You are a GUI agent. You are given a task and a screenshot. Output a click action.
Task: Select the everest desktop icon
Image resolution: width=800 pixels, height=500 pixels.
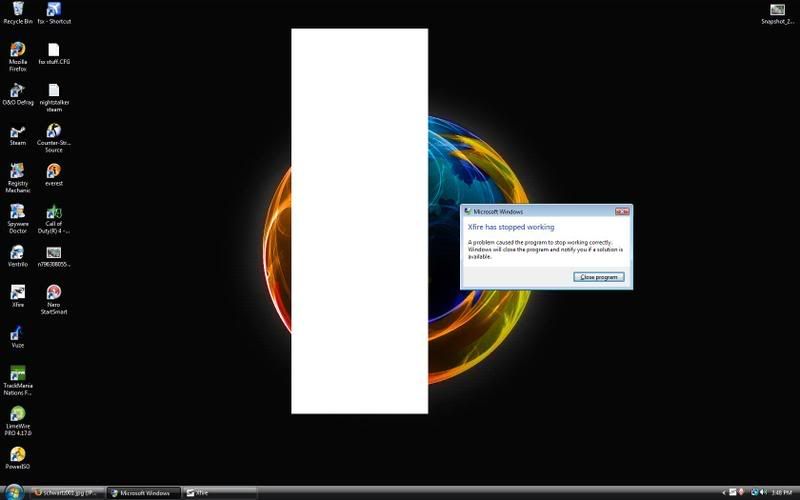tap(54, 175)
